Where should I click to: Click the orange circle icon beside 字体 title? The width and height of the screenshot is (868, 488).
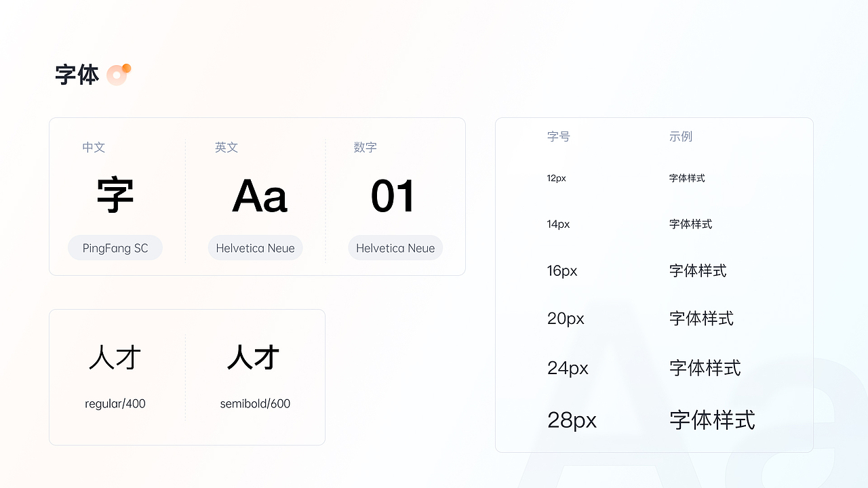tap(118, 75)
